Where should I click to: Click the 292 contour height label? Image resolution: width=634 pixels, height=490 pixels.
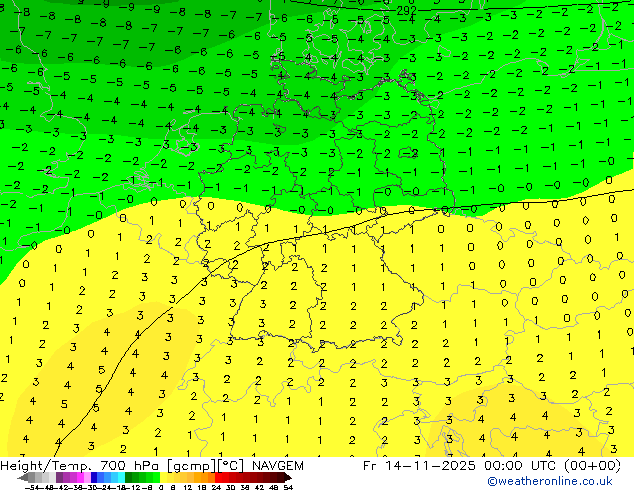coord(406,11)
